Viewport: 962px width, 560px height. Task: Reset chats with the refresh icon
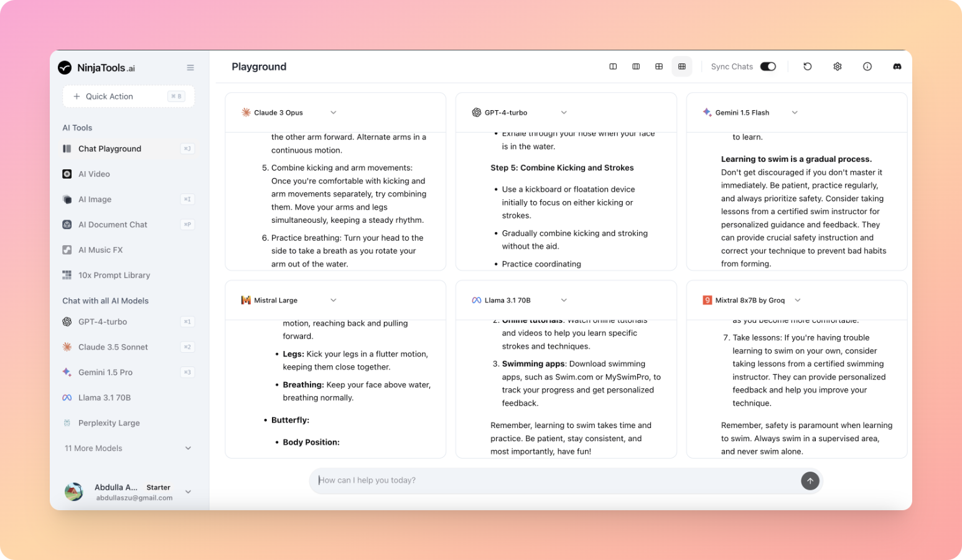[807, 67]
